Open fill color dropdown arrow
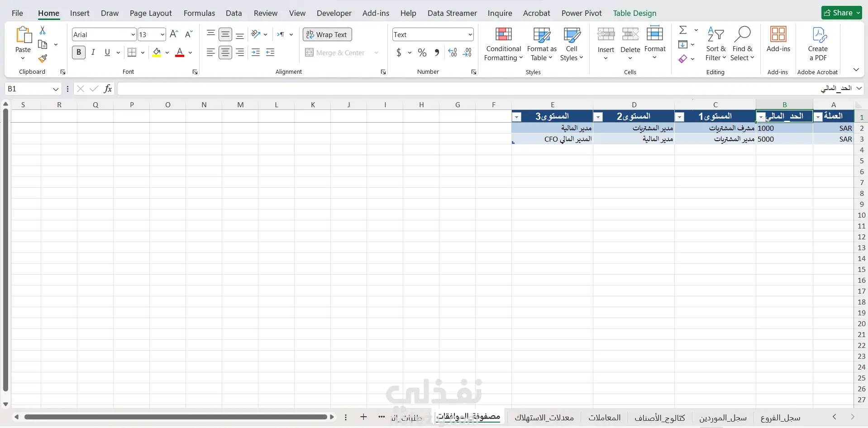Screen dimensions: 868x428 167,52
